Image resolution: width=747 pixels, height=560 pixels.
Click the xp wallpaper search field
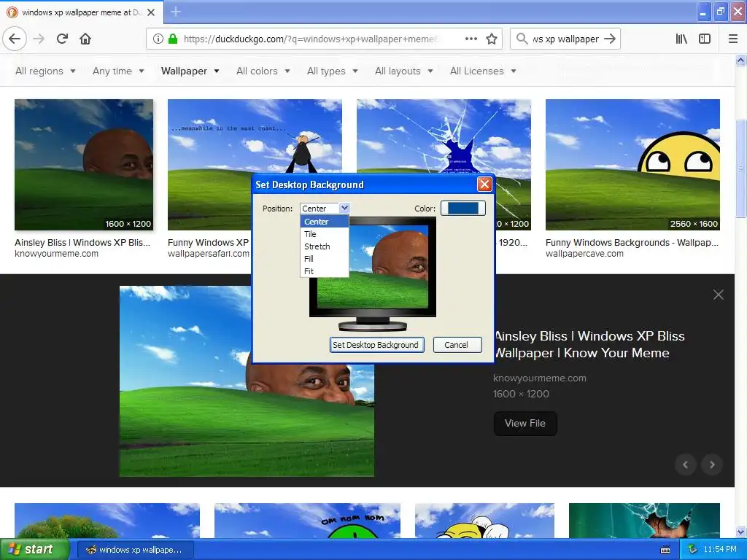565,39
